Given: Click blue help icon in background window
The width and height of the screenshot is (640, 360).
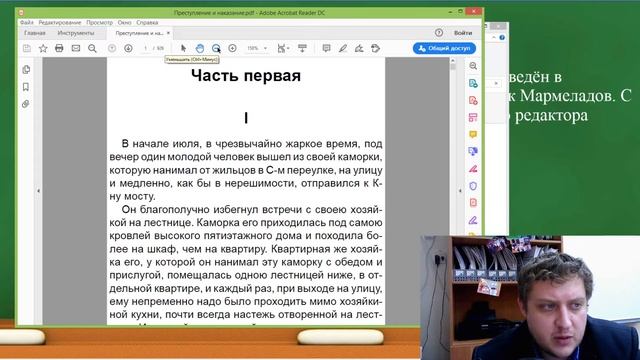Looking at the screenshot, I should (502, 38).
